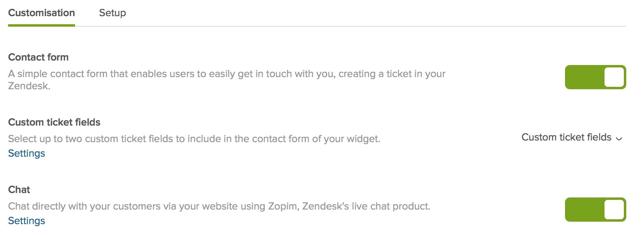This screenshot has width=644, height=235.
Task: Turn off the Chat toggle switch
Action: pos(595,210)
